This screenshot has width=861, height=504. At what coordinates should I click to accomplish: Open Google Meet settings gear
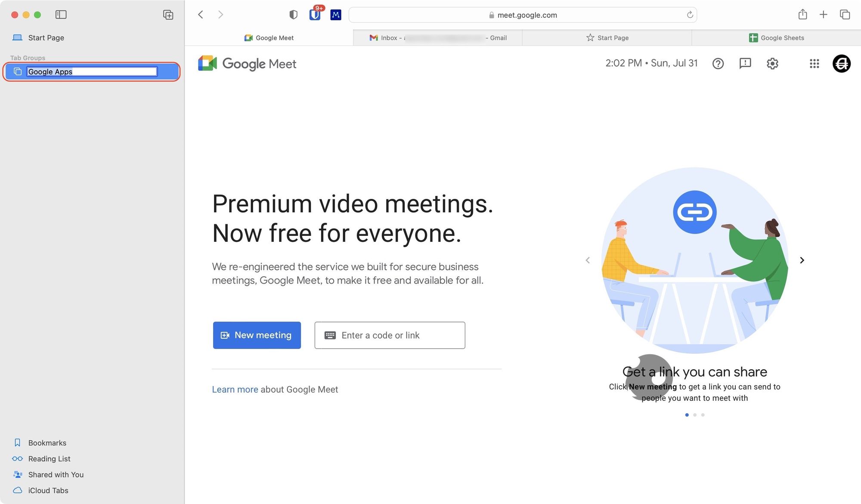pyautogui.click(x=772, y=64)
